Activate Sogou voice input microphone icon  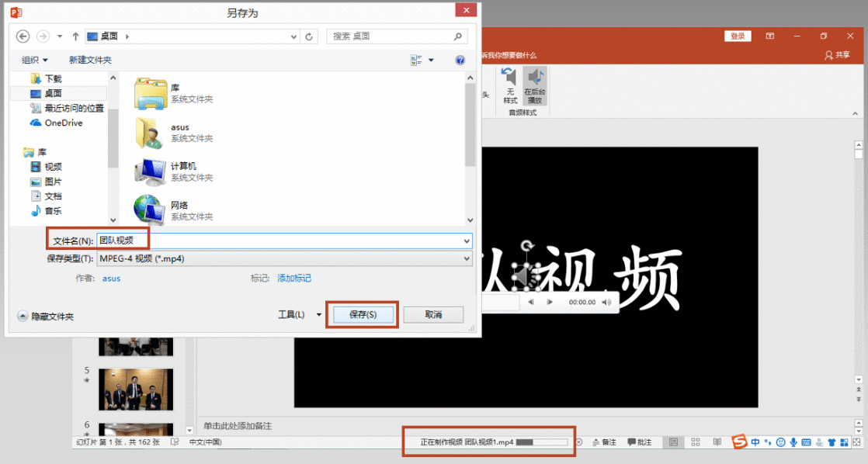click(793, 442)
